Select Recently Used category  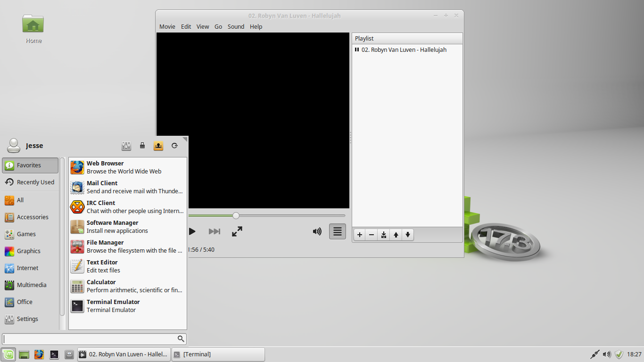(30, 182)
